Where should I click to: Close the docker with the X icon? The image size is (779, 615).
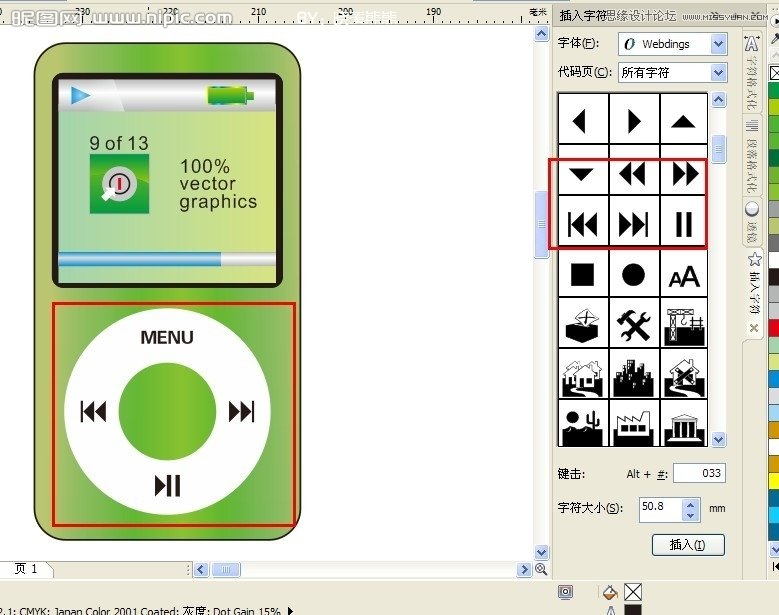coord(754,328)
